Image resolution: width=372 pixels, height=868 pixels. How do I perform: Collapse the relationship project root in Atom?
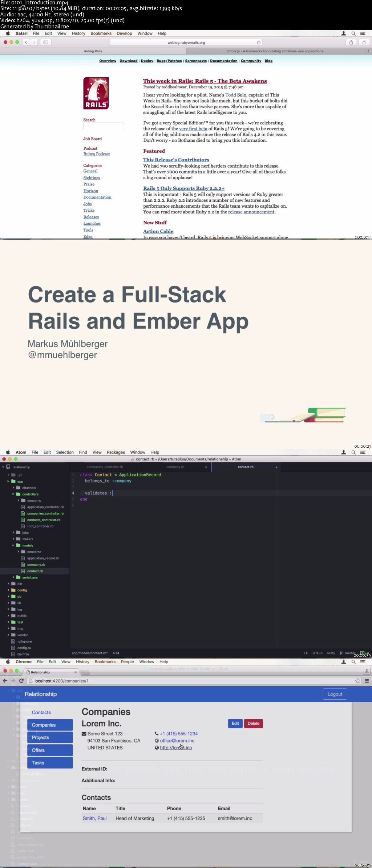3,467
